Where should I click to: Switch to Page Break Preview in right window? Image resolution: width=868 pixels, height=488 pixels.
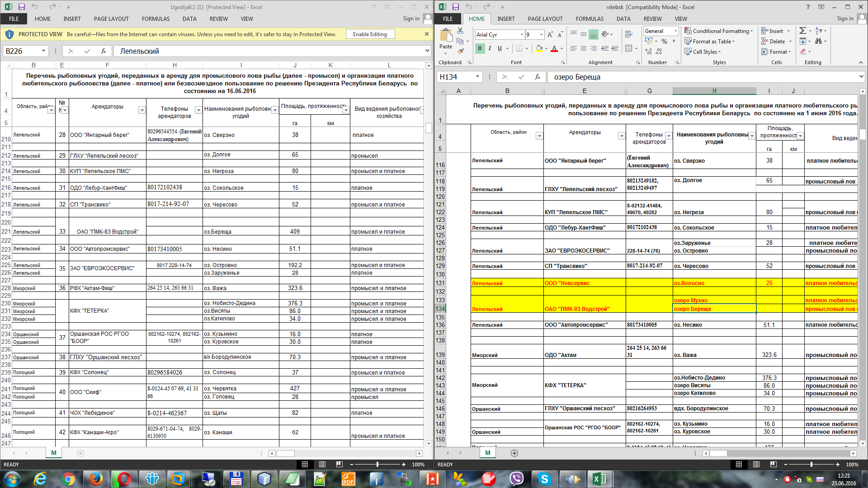(x=773, y=465)
